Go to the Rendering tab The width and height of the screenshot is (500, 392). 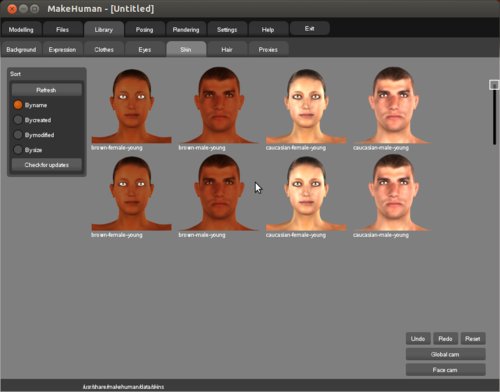point(186,29)
